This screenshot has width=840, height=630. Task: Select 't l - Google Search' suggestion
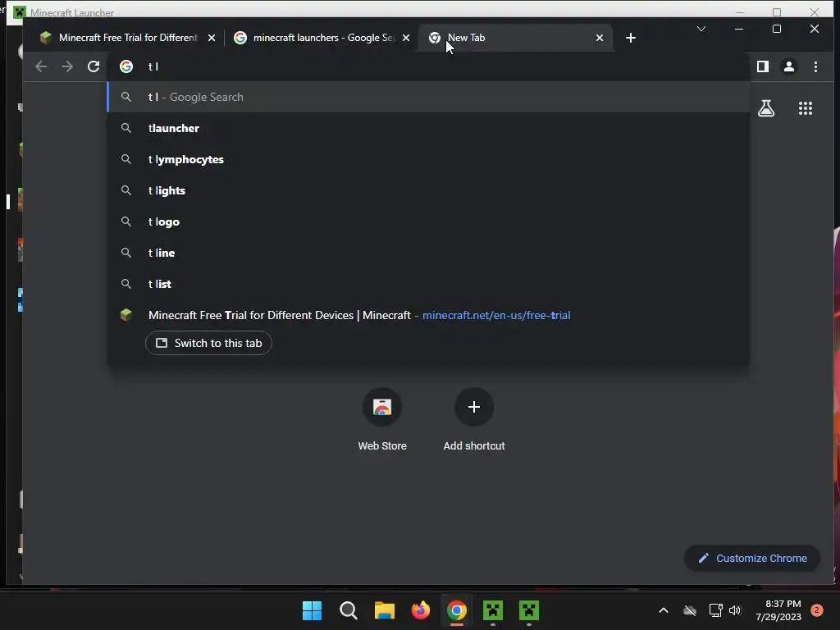428,97
